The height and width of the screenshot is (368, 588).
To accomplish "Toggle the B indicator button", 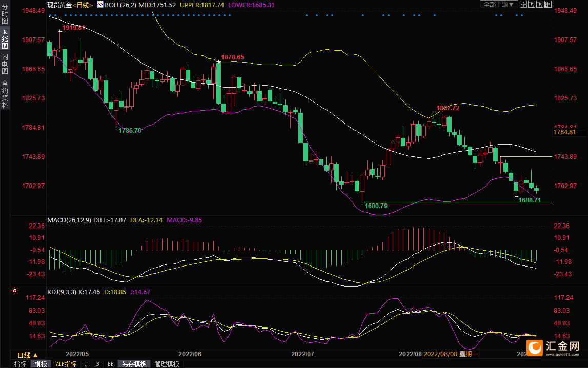I will [97, 364].
